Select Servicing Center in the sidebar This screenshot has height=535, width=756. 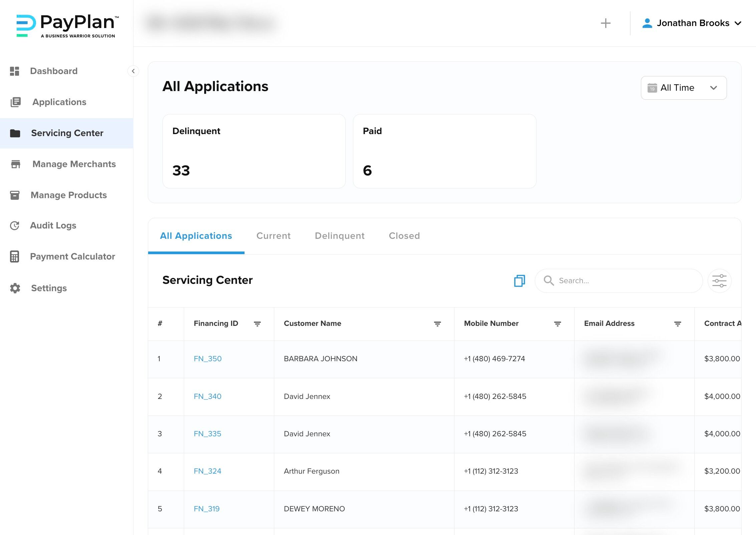pyautogui.click(x=67, y=133)
